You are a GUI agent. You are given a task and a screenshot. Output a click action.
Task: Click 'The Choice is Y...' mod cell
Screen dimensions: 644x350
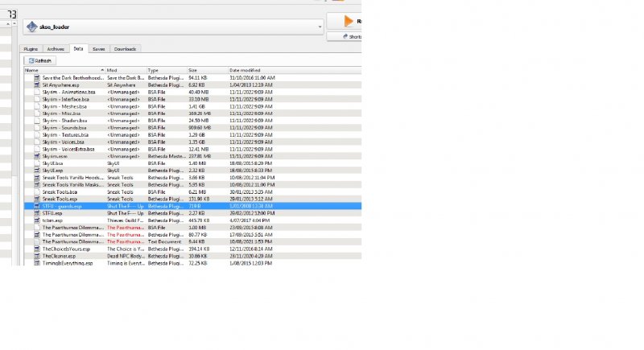[x=126, y=249]
